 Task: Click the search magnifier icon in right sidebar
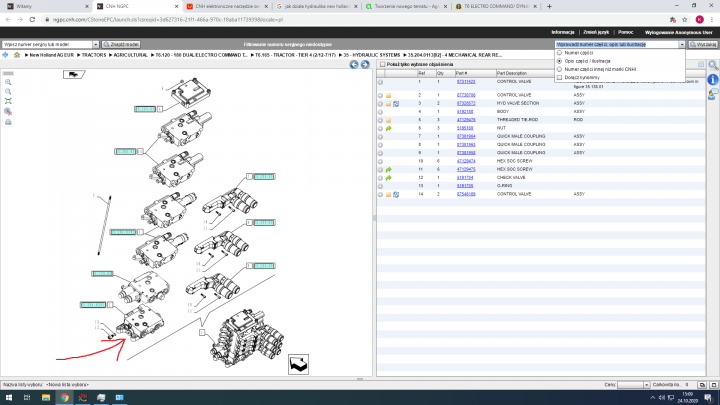(713, 65)
